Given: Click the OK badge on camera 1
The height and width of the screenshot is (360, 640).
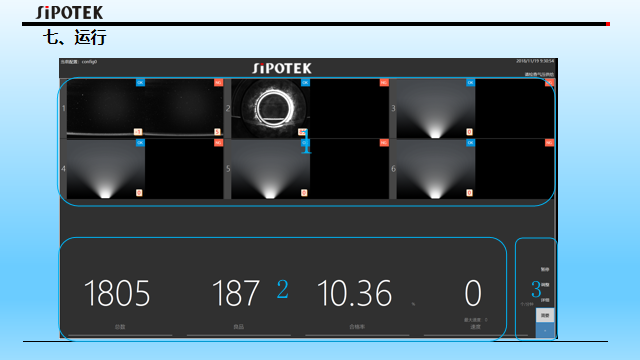Looking at the screenshot, I should pyautogui.click(x=140, y=82).
